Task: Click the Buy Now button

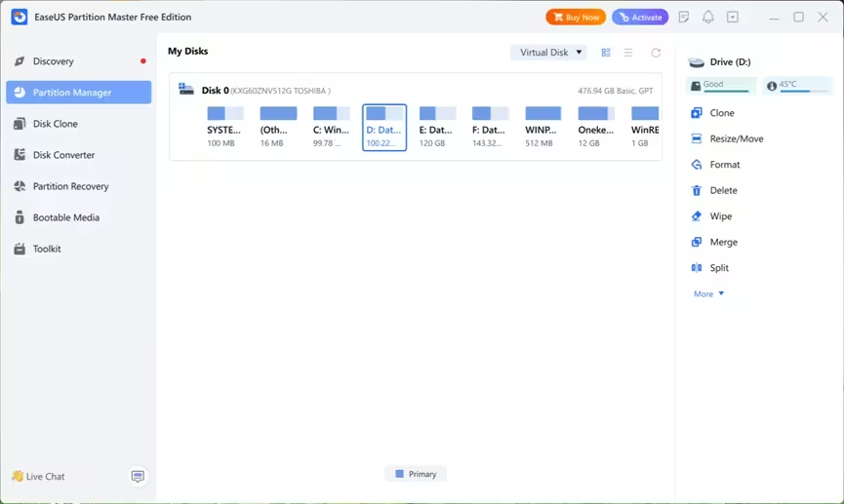Action: (x=576, y=18)
